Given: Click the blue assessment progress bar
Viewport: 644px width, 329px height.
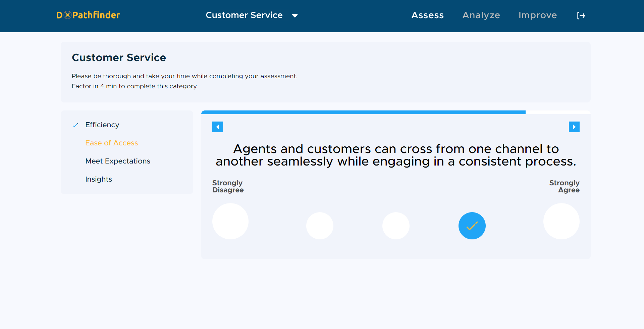Looking at the screenshot, I should click(363, 112).
